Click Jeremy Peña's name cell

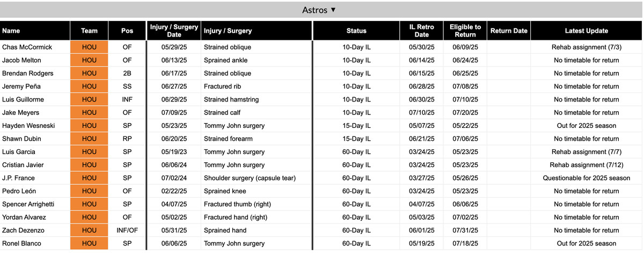[21, 86]
